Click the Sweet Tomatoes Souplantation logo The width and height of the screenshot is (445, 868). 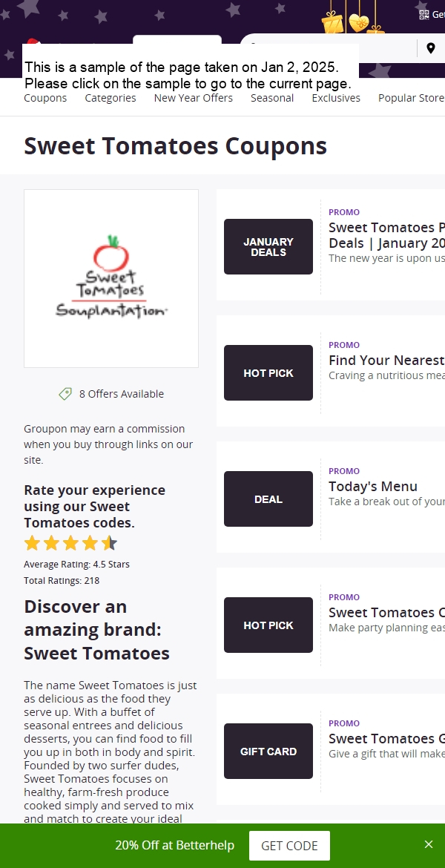coord(111,278)
